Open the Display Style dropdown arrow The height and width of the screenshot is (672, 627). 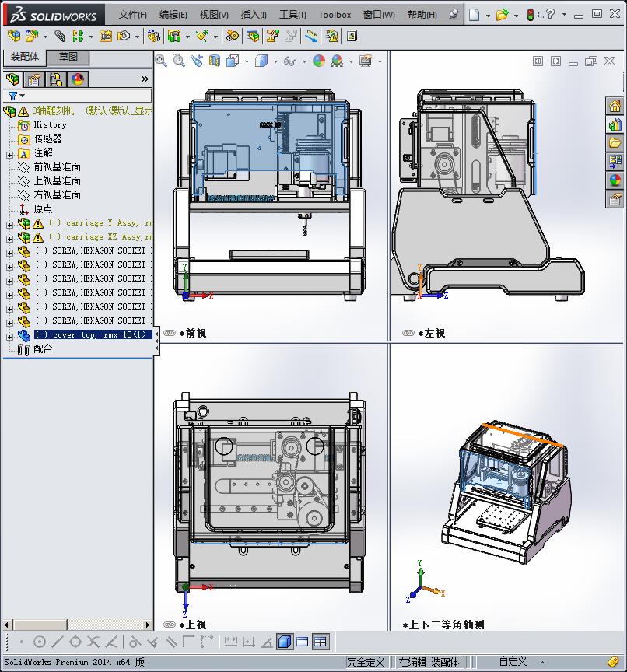tap(275, 61)
